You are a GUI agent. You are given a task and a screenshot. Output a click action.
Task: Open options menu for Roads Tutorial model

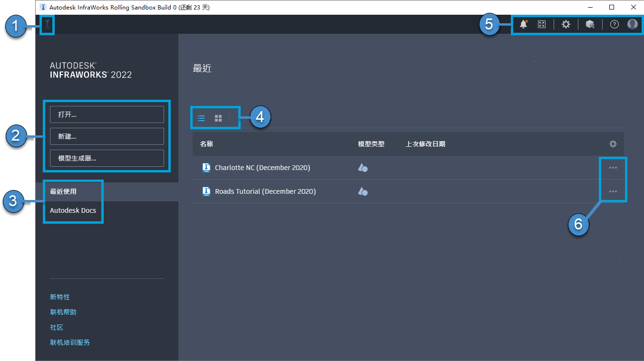(x=613, y=191)
